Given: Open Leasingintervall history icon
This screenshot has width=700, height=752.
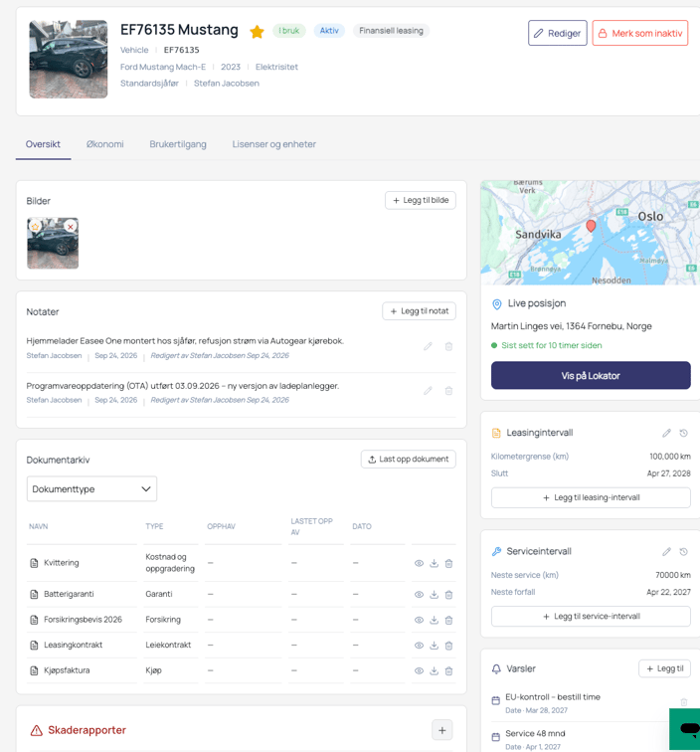Looking at the screenshot, I should (684, 433).
